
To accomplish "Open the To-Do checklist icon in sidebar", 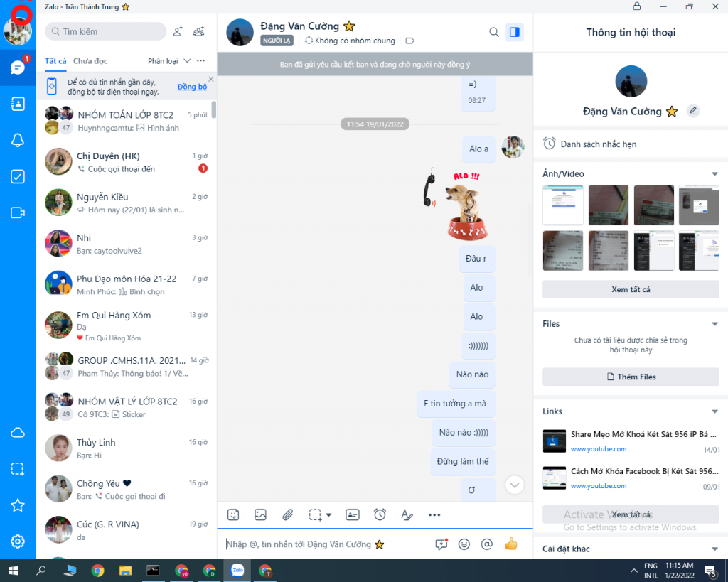I will click(x=18, y=177).
